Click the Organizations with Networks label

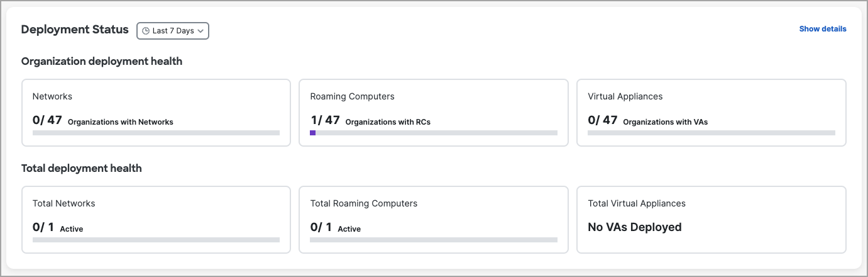(x=120, y=122)
